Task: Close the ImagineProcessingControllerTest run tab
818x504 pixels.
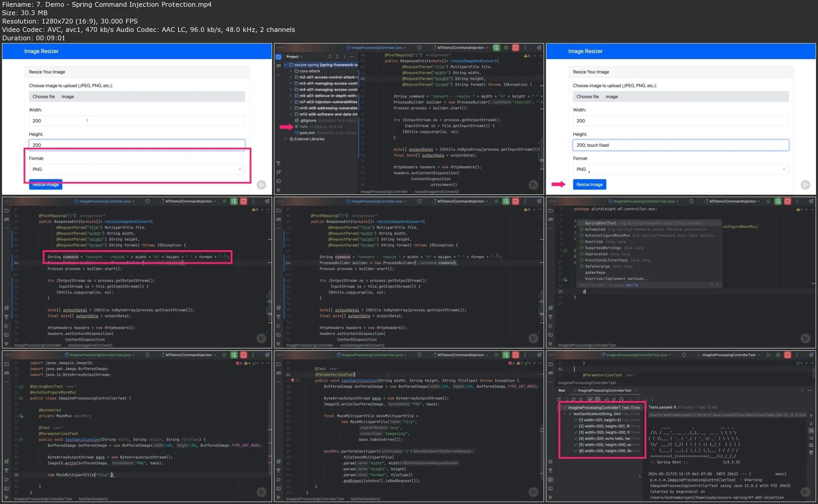Action: [x=635, y=390]
